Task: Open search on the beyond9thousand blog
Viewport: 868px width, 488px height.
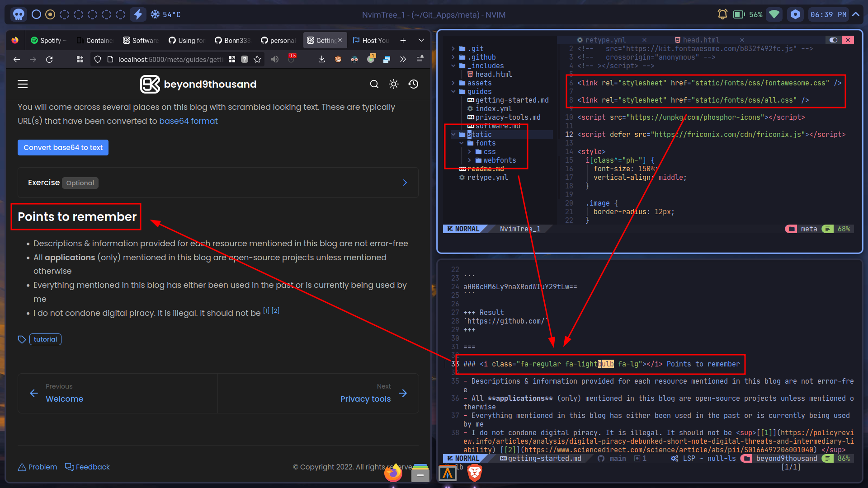Action: (374, 84)
